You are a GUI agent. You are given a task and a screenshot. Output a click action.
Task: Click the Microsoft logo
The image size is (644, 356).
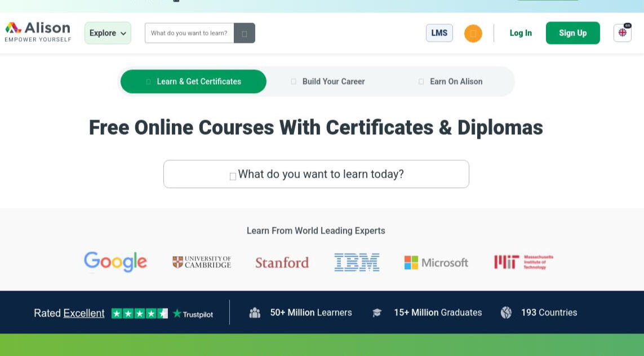(x=436, y=262)
